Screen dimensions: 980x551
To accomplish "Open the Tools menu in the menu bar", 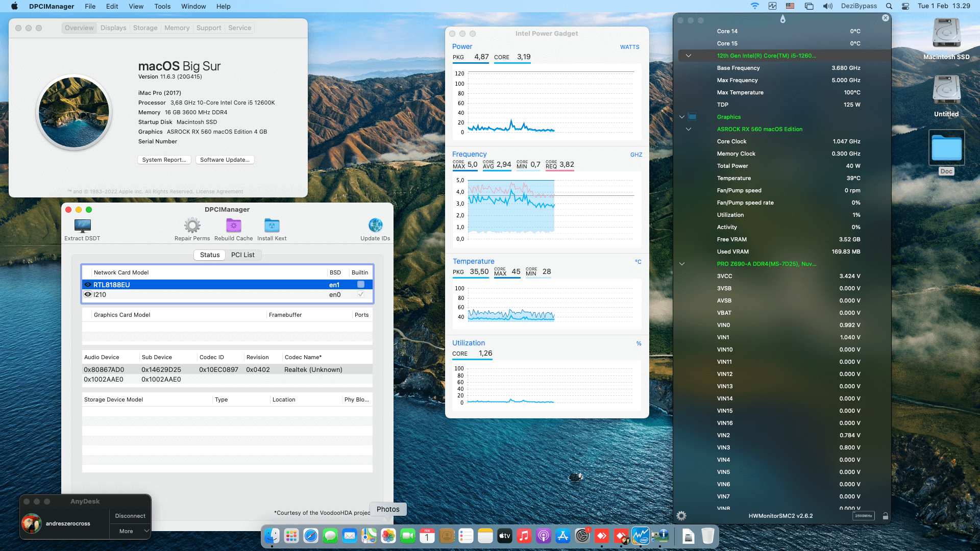I will click(x=162, y=6).
